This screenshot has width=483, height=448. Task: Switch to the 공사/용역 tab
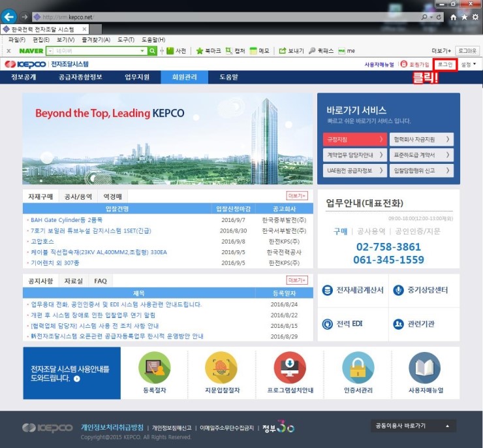pos(78,197)
